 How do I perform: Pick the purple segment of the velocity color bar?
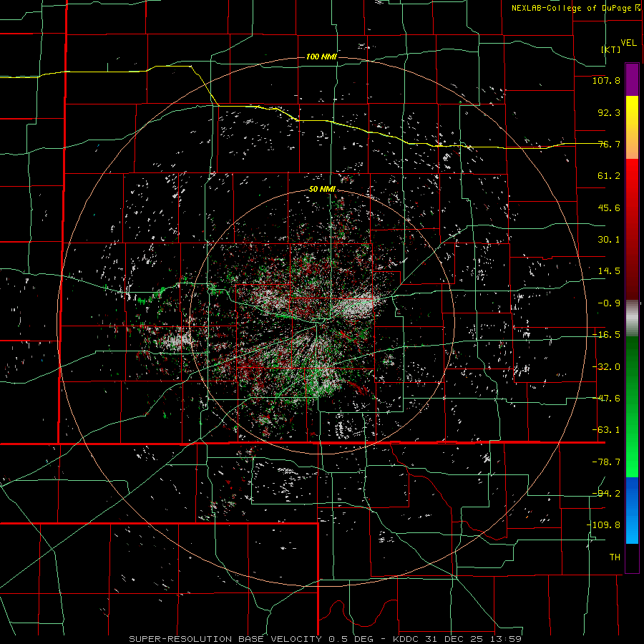(632, 79)
